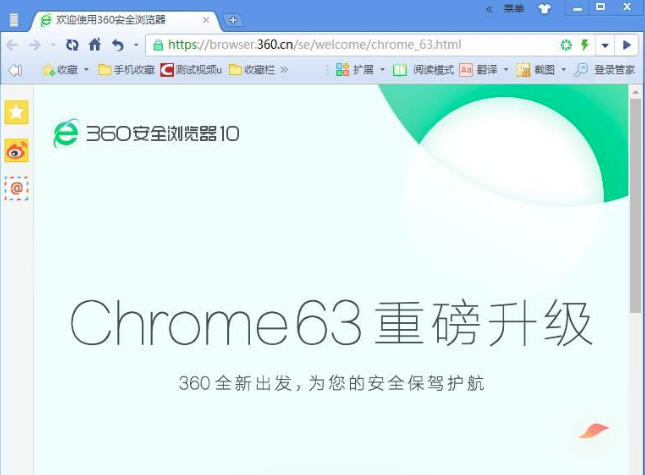The width and height of the screenshot is (645, 475).
Task: Click the mobile phone icon in tab bar
Action: click(x=14, y=20)
